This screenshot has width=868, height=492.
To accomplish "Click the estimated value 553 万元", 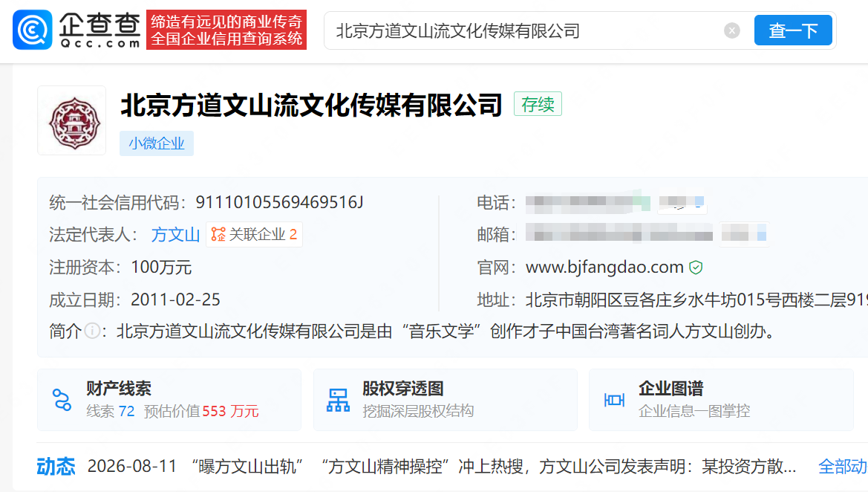I will tap(230, 411).
